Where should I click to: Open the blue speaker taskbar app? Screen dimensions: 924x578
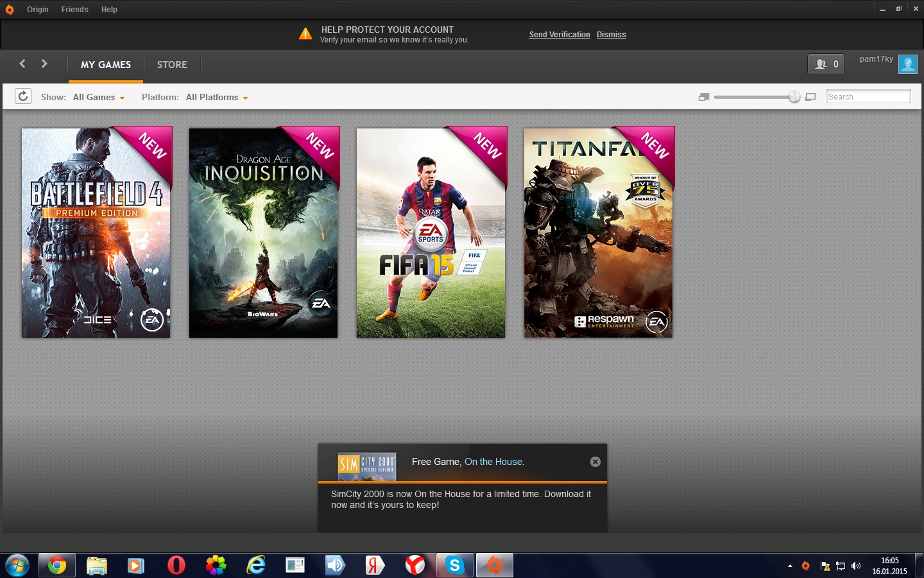[335, 566]
